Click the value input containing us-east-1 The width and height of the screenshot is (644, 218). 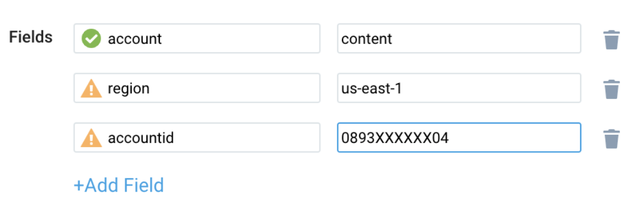click(459, 88)
